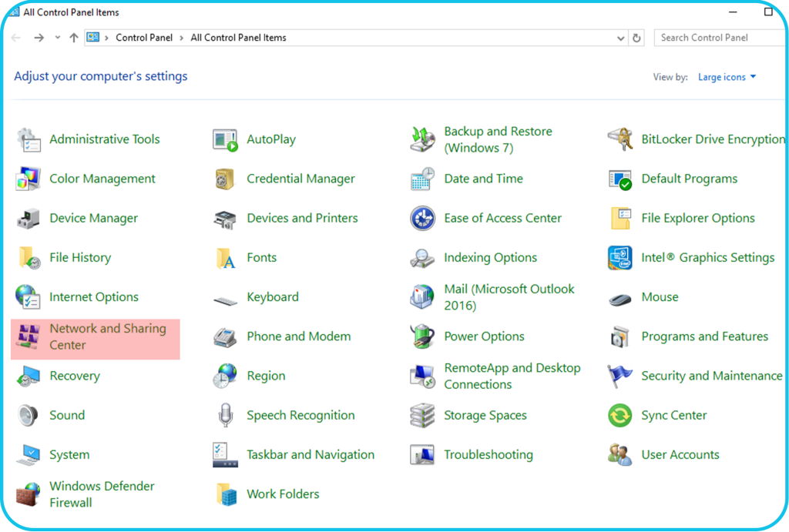
Task: Open the Internet Options globe icon
Action: (29, 297)
